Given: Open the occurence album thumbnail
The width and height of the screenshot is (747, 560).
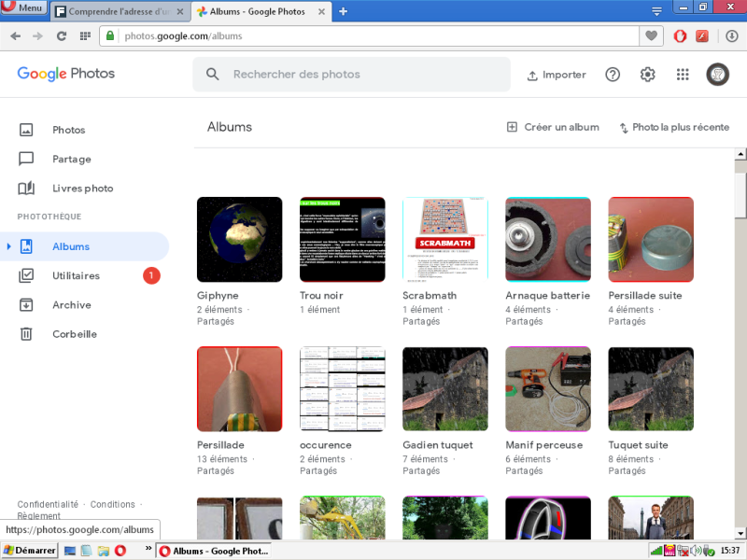Looking at the screenshot, I should [x=343, y=389].
